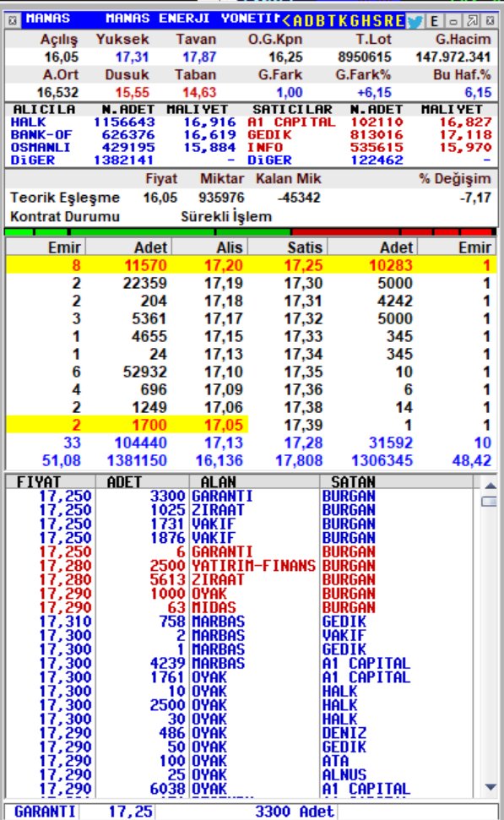This screenshot has width=504, height=820.
Task: Select the yellow letter H in title bar
Action: 365,21
